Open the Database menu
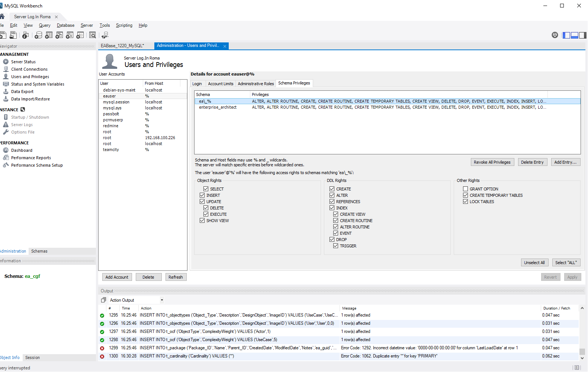Viewport: 588px width, 372px height. (65, 25)
